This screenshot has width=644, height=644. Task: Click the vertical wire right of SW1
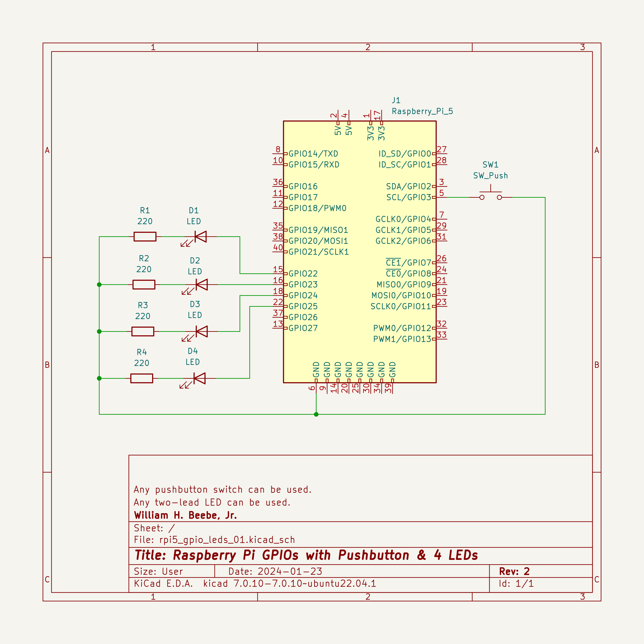[x=545, y=306]
